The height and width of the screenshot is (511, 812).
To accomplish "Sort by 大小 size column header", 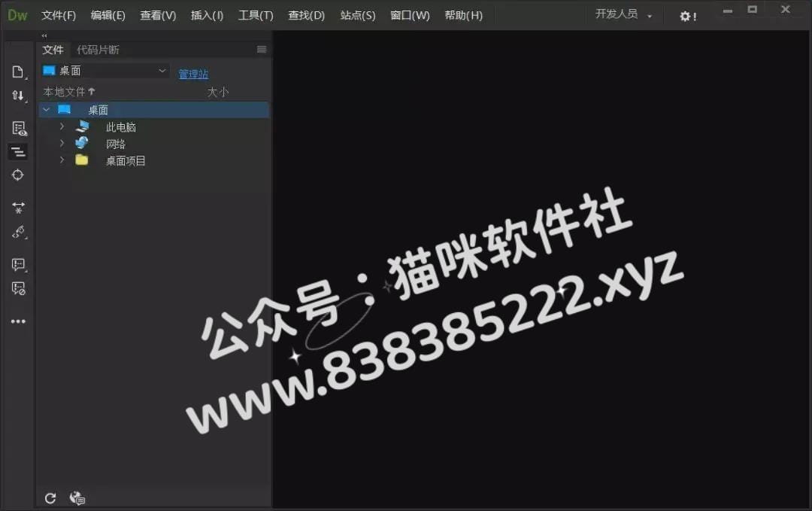I will tap(217, 93).
